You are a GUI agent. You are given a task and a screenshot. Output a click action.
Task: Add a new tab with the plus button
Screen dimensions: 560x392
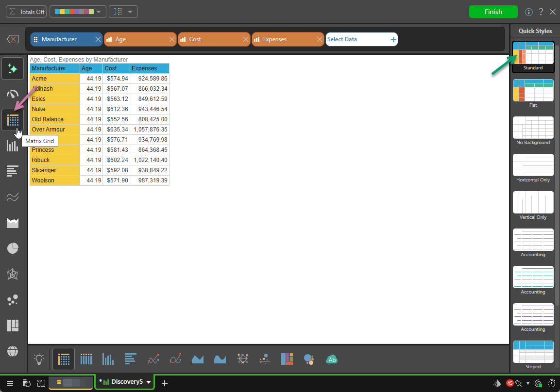click(x=165, y=383)
